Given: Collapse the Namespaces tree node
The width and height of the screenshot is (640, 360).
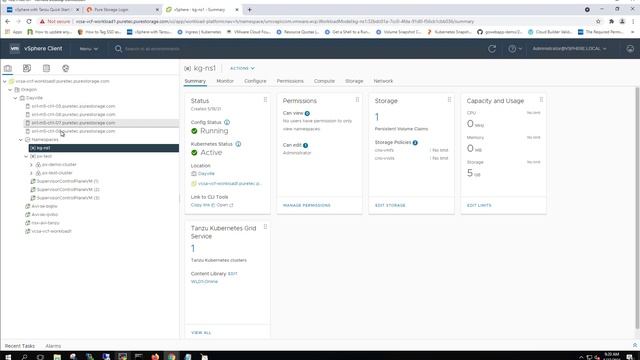Looking at the screenshot, I should coord(21,140).
